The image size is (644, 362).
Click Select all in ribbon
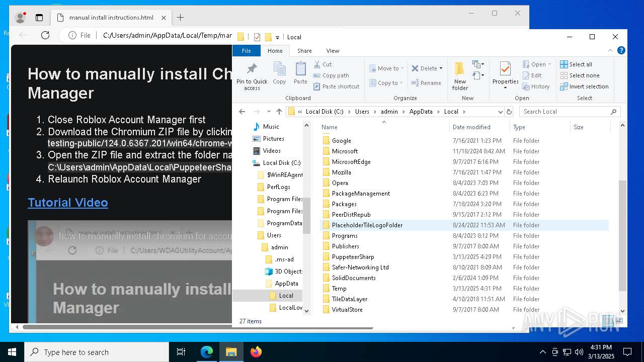point(576,64)
